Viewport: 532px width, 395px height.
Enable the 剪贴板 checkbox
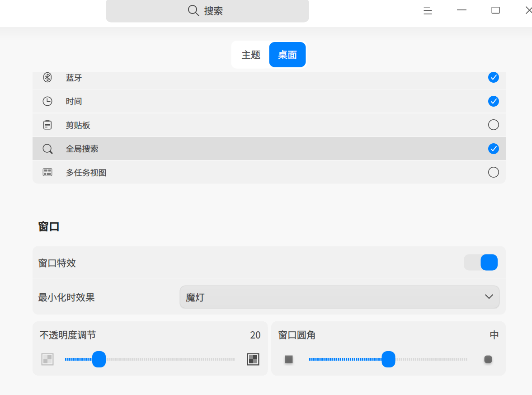493,125
